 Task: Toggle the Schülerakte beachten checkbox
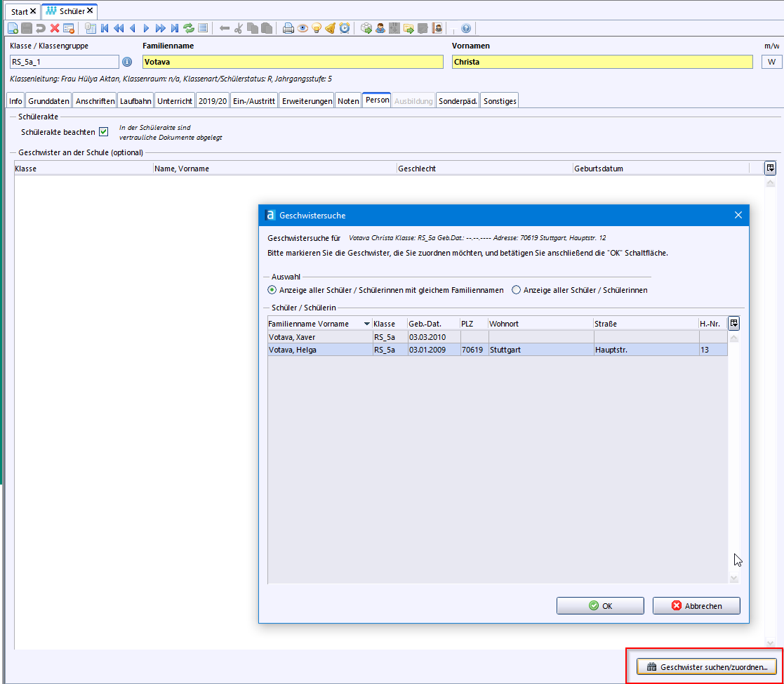104,132
